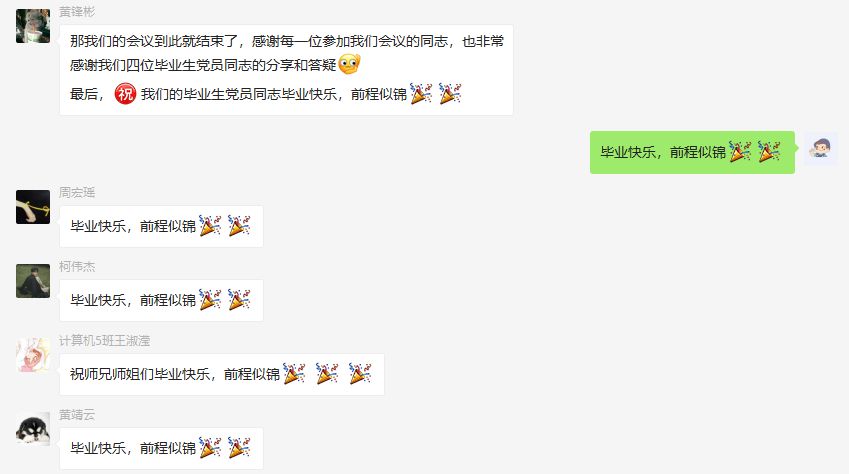Click the sender name 柯伟杰
The height and width of the screenshot is (474, 849).
(x=77, y=267)
